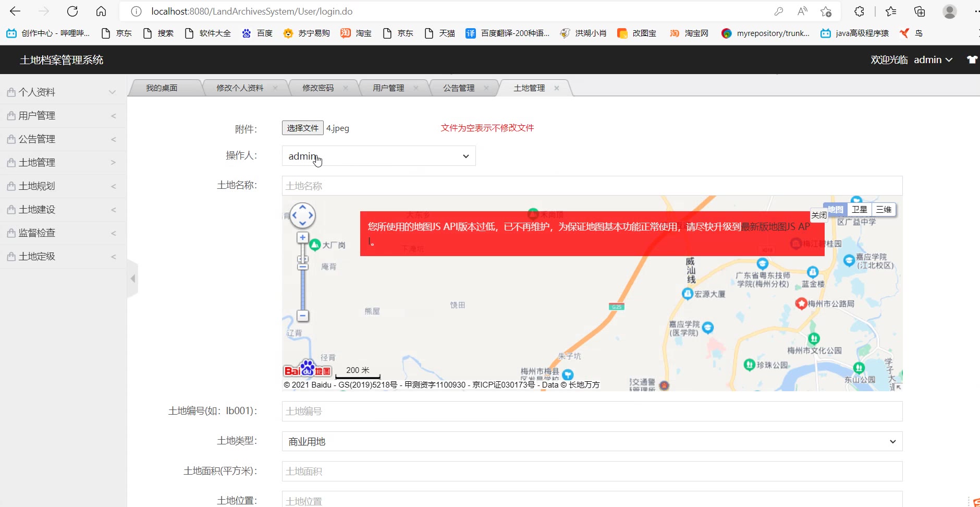Close the 土地管理 tab
The width and height of the screenshot is (980, 507).
557,88
